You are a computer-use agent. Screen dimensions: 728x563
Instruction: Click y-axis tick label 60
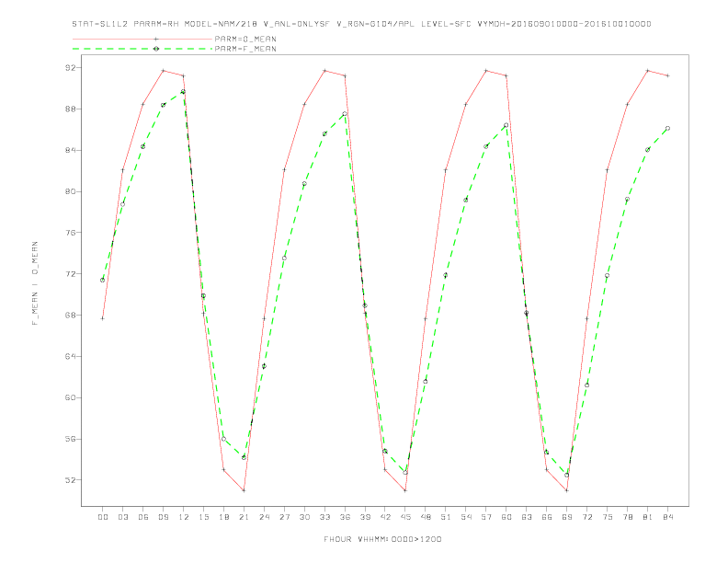pos(70,397)
